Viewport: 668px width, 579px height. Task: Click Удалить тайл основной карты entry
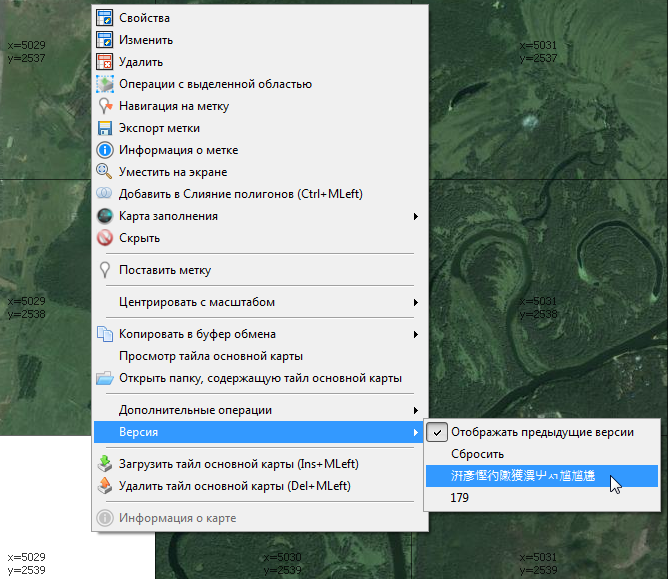point(238,486)
